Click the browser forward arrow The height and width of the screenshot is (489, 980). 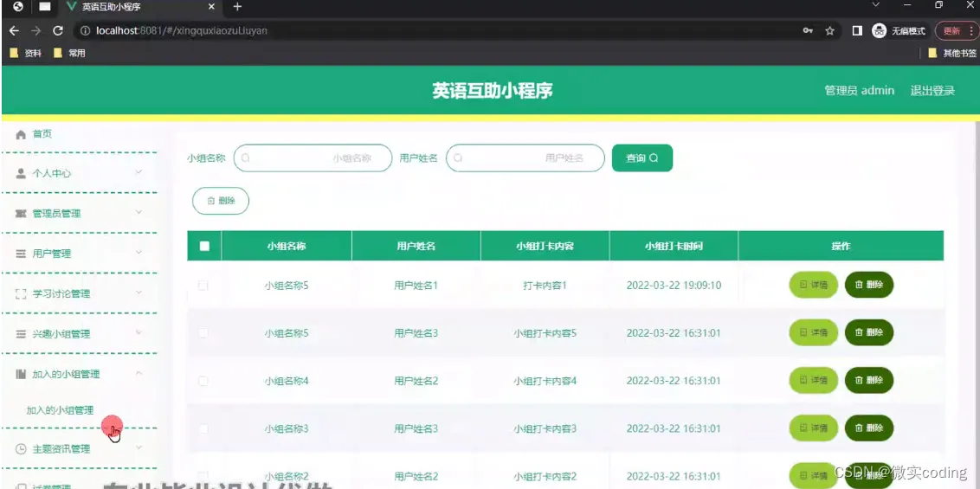tap(36, 30)
